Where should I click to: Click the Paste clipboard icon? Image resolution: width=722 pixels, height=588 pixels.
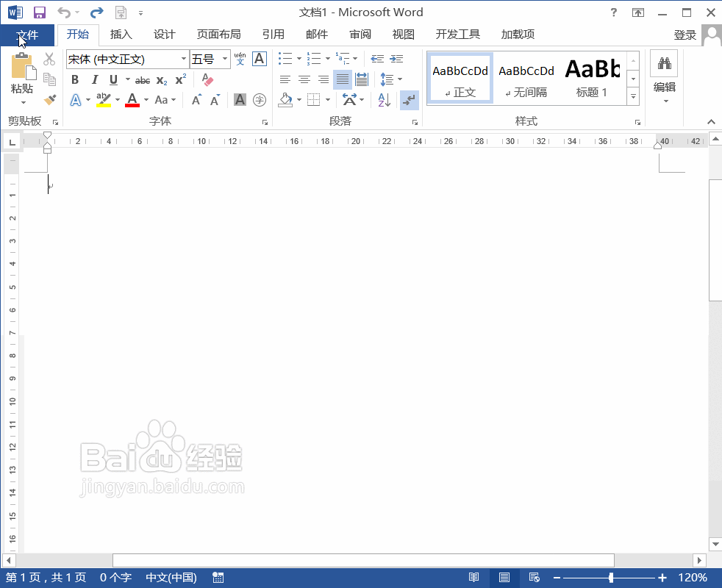pyautogui.click(x=22, y=66)
